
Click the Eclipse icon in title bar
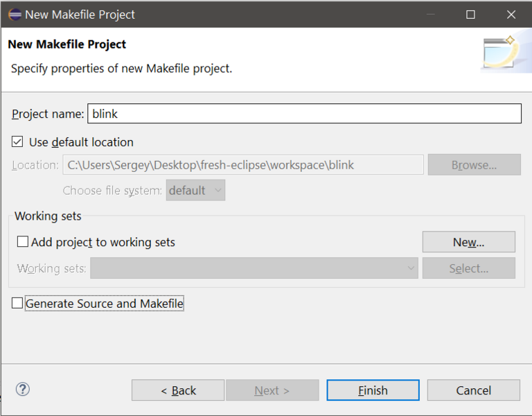(15, 15)
